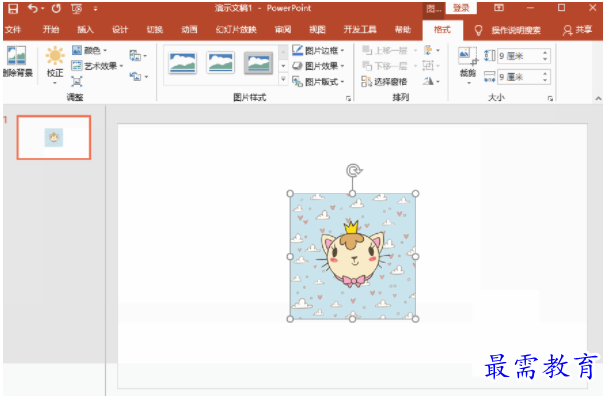606x398 pixels.
Task: Click the reset picture icon
Action: point(135,76)
